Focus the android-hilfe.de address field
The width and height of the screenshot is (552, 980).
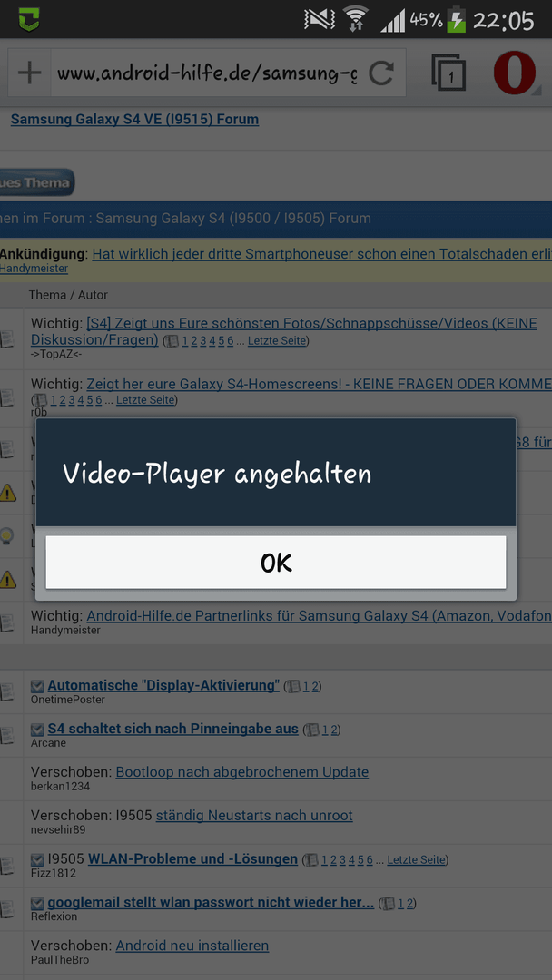[207, 73]
